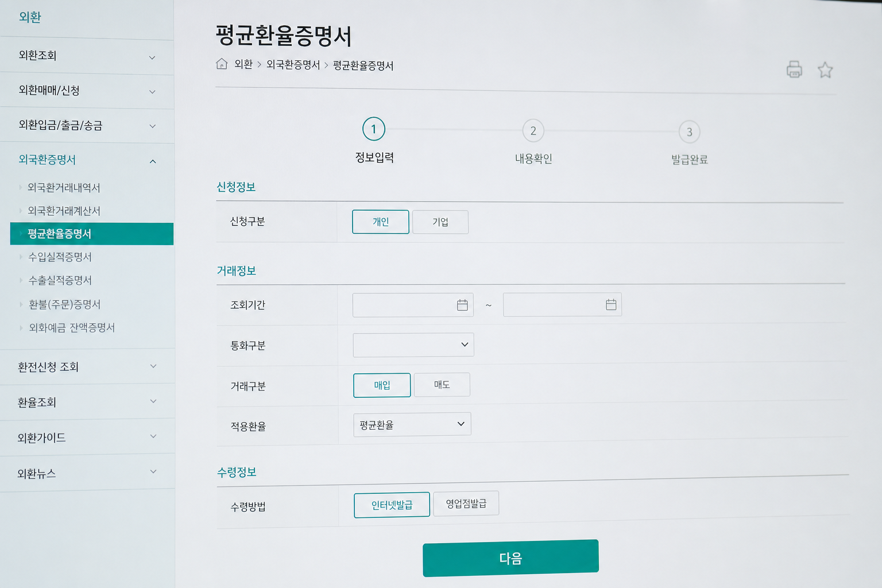Open 외국환거래내역서 in the sidebar
882x588 pixels.
coord(64,188)
